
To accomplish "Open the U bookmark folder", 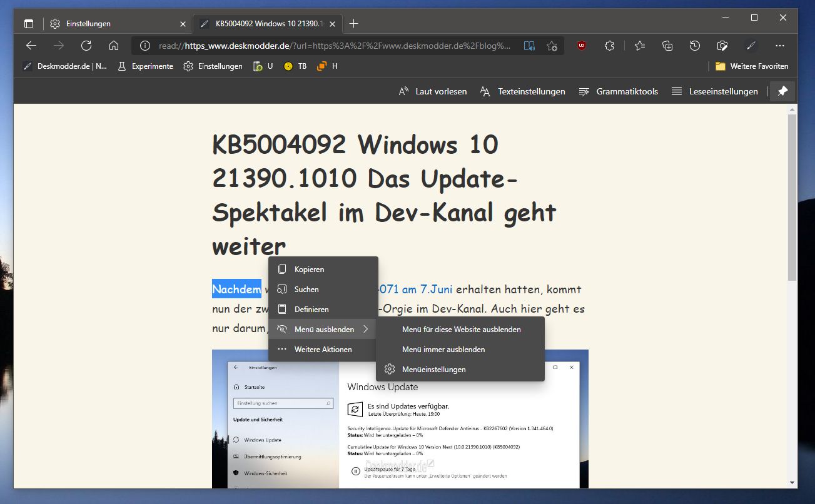I will click(263, 66).
